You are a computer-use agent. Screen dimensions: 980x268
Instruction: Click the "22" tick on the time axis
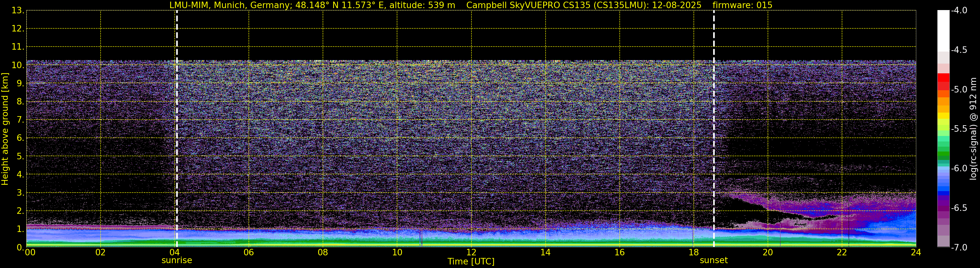[x=842, y=252]
